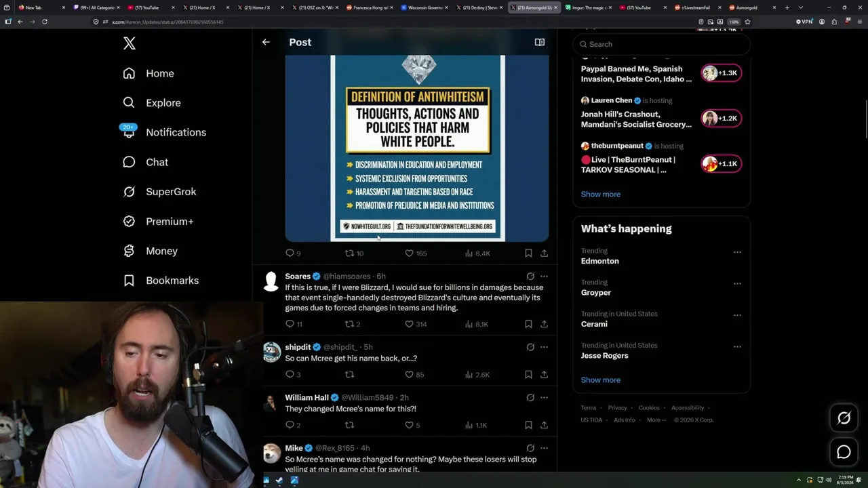This screenshot has width=868, height=488.
Task: Open more options on Soares's comment
Action: [544, 277]
